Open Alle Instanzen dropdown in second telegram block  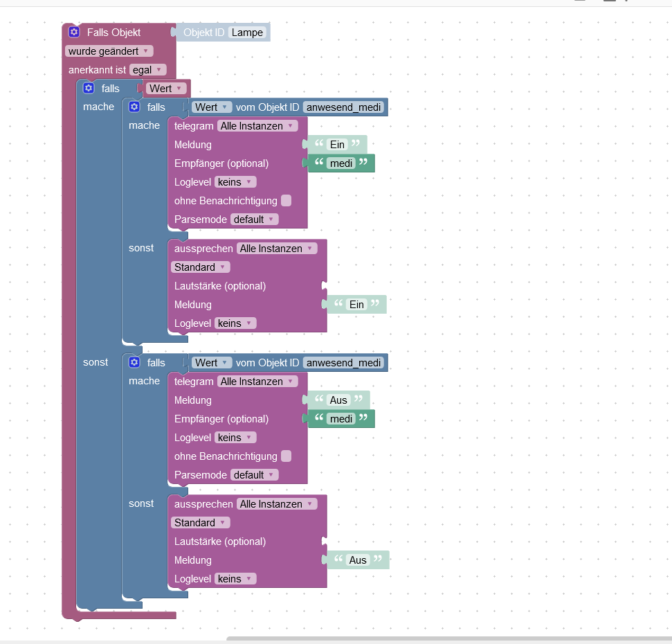[257, 382]
